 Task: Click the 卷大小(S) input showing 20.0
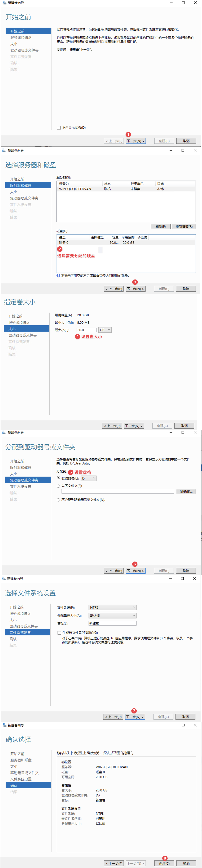click(x=86, y=330)
